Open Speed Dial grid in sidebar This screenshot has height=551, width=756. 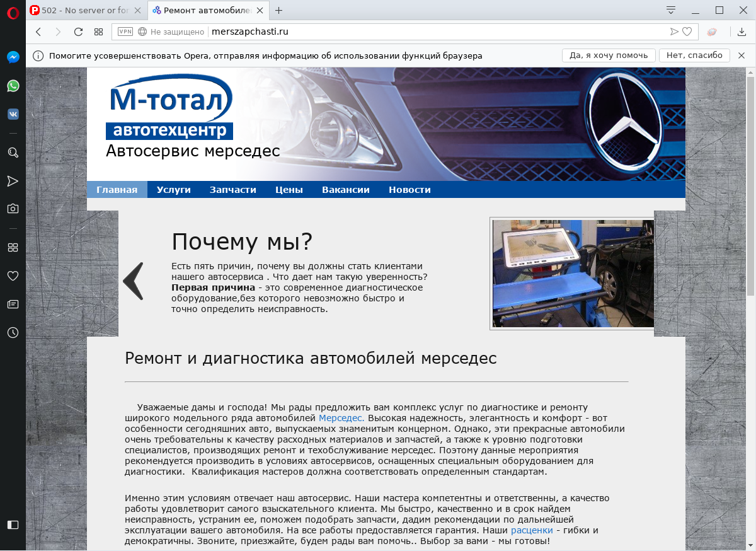click(x=13, y=247)
